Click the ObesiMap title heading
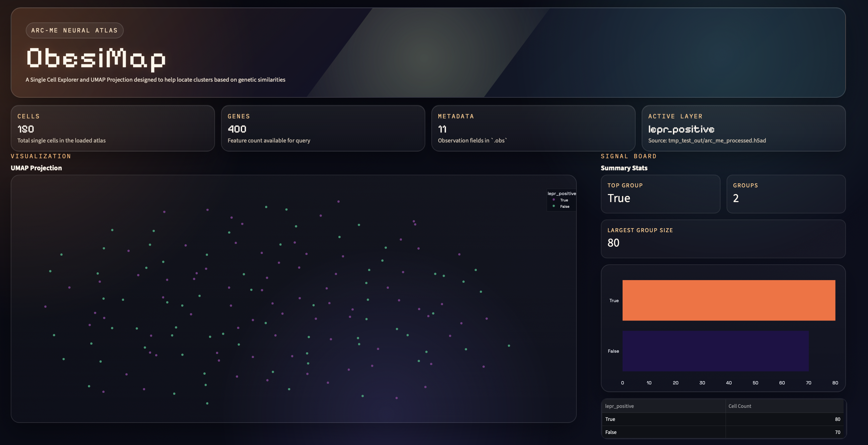This screenshot has height=445, width=868. point(96,59)
